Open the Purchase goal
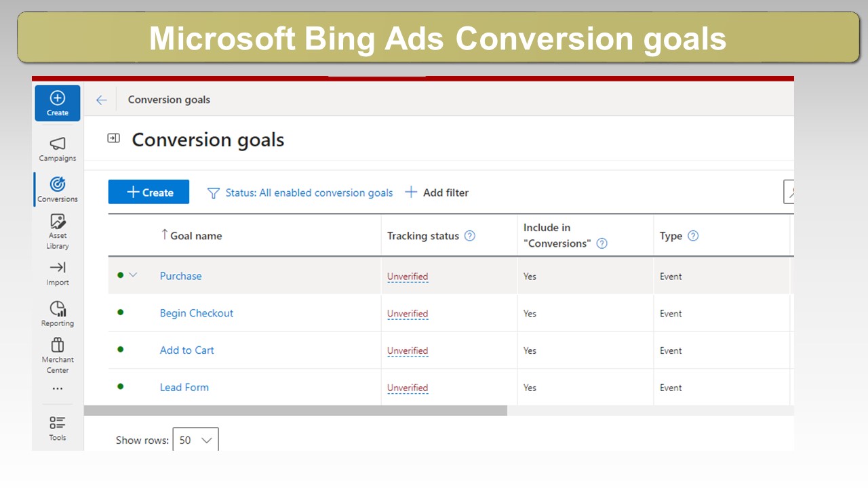The width and height of the screenshot is (868, 488). point(180,276)
